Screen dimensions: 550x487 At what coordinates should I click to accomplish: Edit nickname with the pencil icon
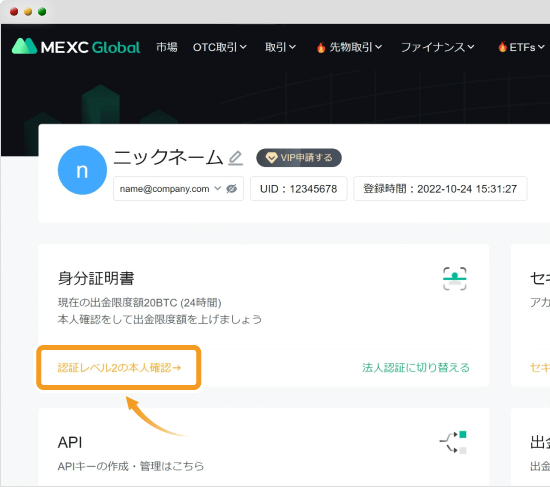pos(235,158)
